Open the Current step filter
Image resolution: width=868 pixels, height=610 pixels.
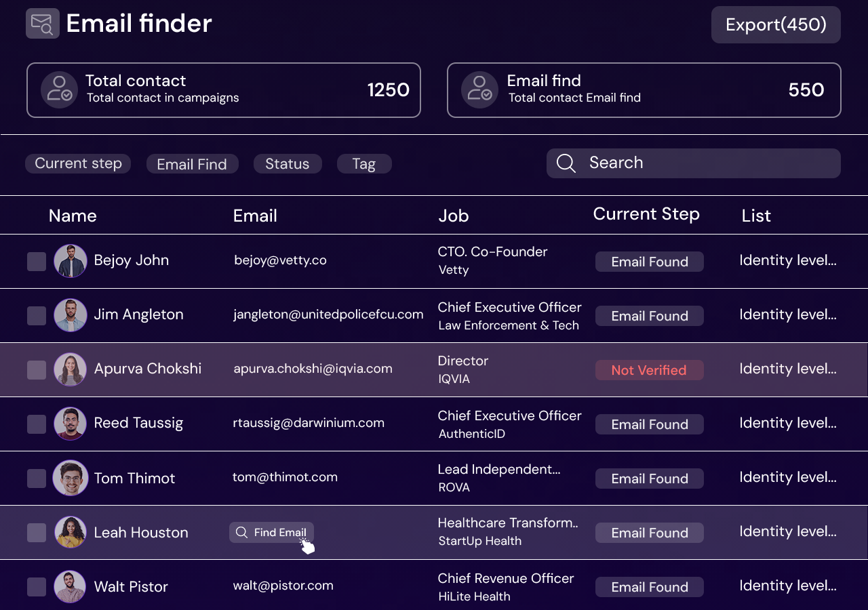(x=78, y=163)
